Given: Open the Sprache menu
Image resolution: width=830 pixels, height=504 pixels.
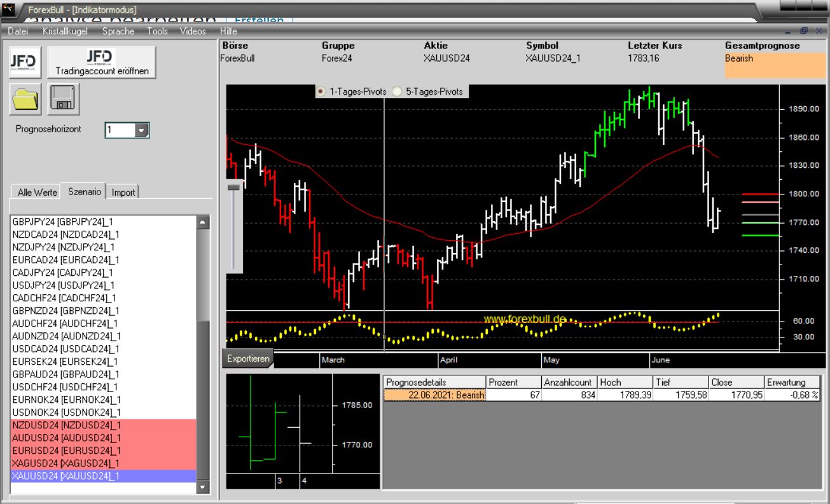Looking at the screenshot, I should pos(119,30).
